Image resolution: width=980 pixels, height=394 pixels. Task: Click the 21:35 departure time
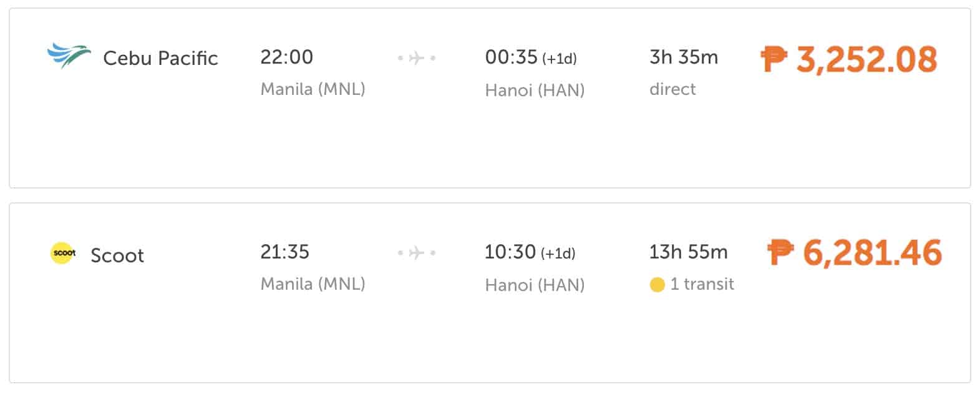[284, 252]
